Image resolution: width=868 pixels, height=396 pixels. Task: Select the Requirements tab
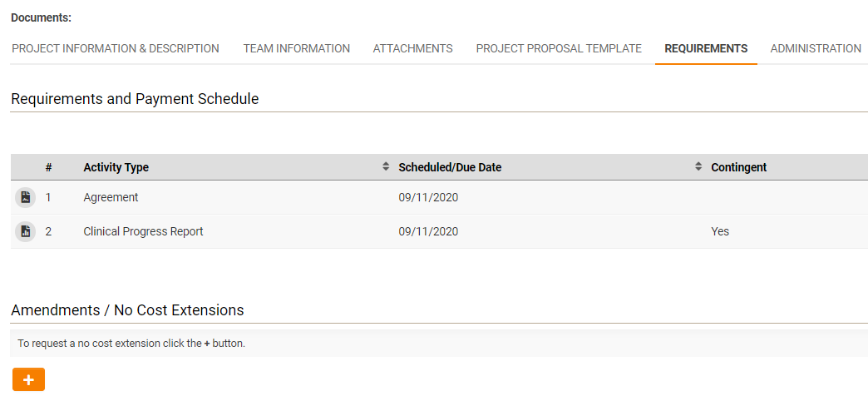706,48
